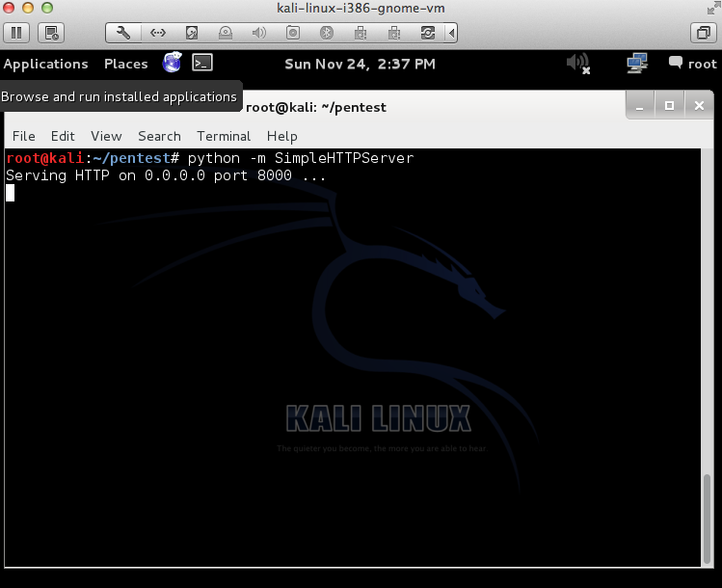Click the camera device toolbar icon
This screenshot has width=722, height=588.
coord(293,33)
